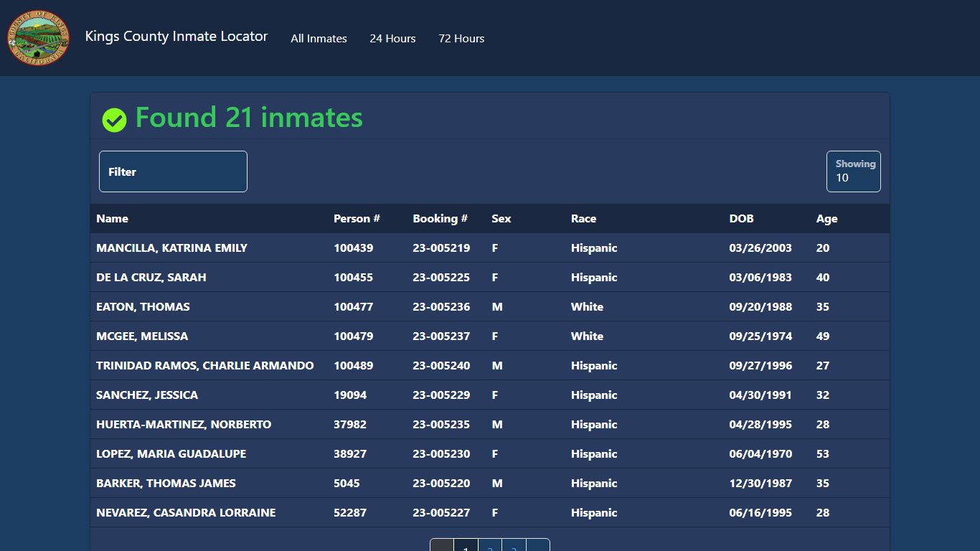The image size is (980, 551).
Task: Click DOB 03/26/2003
Action: click(x=760, y=248)
